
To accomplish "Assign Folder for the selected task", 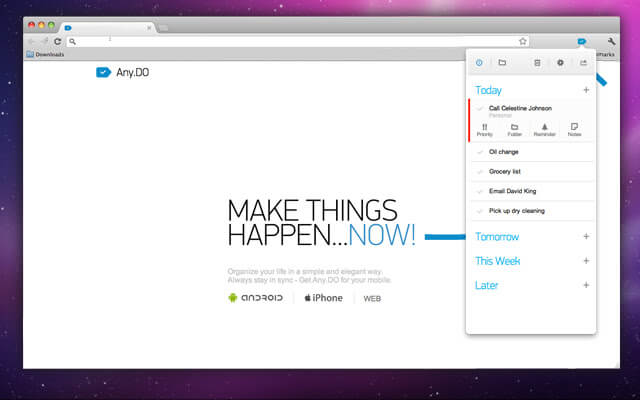I will click(514, 130).
